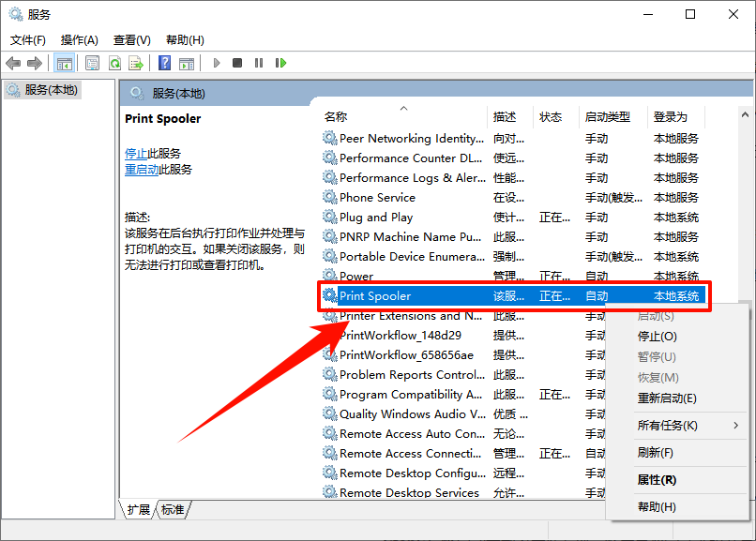
Task: Click the 重启动 service link
Action: point(142,170)
